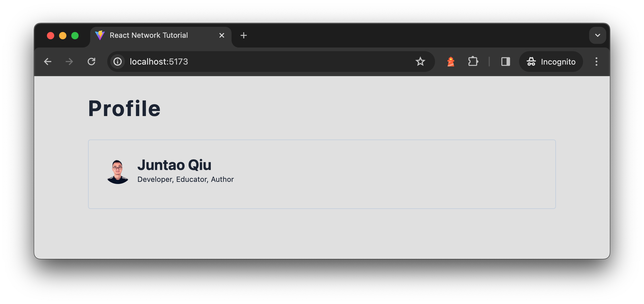The height and width of the screenshot is (304, 644).
Task: Bookmark the page with the star icon
Action: coord(420,62)
